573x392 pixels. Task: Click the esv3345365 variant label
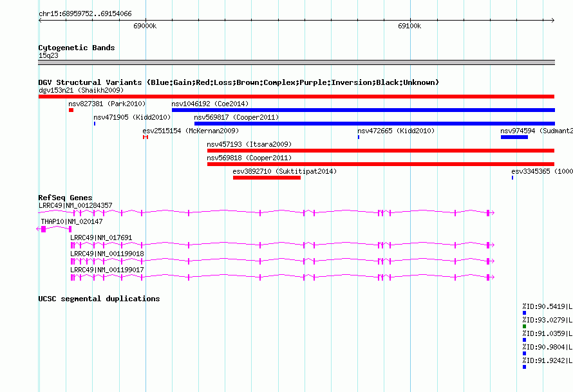click(542, 171)
